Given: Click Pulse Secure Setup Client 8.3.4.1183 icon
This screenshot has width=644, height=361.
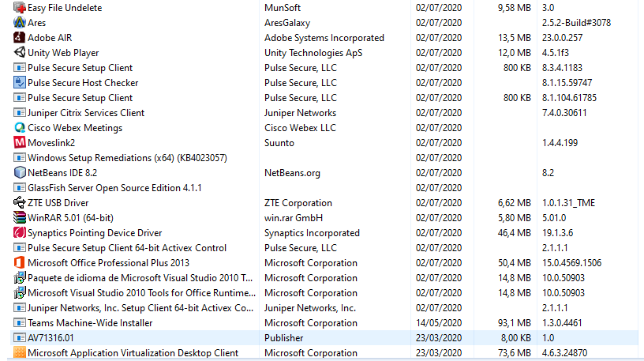Looking at the screenshot, I should point(19,67).
